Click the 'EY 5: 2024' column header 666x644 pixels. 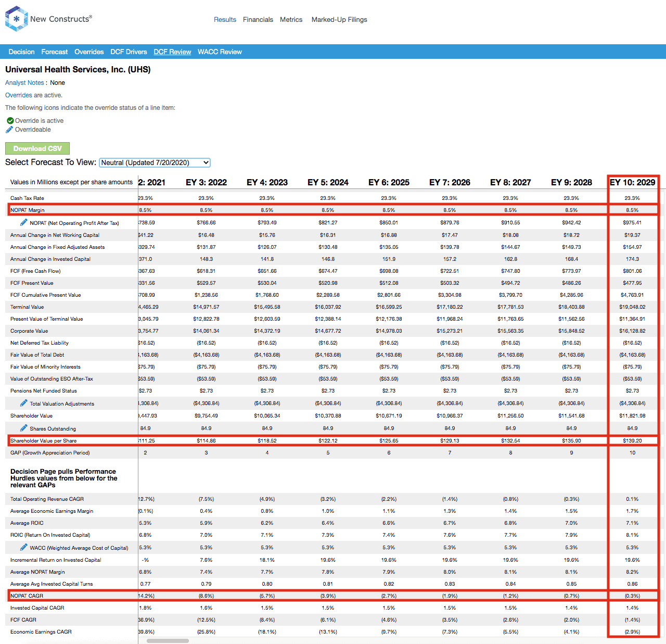click(328, 182)
